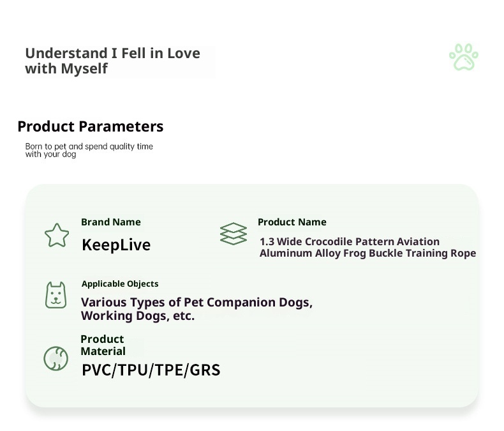Click the "Product Material" label

pyautogui.click(x=103, y=345)
